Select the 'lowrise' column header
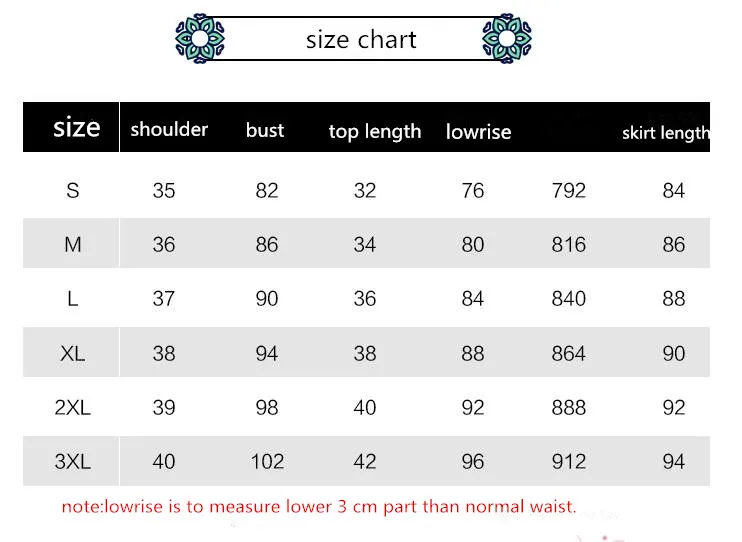The width and height of the screenshot is (742, 542). [478, 132]
